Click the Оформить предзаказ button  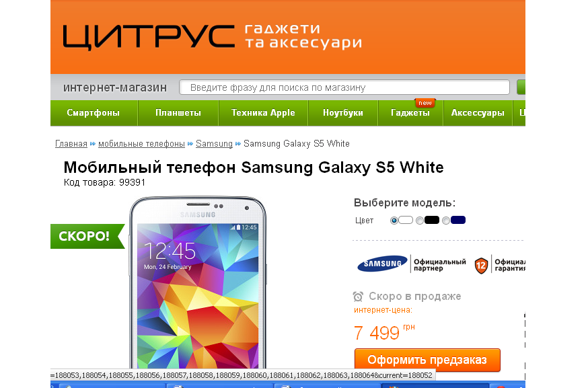tap(427, 360)
